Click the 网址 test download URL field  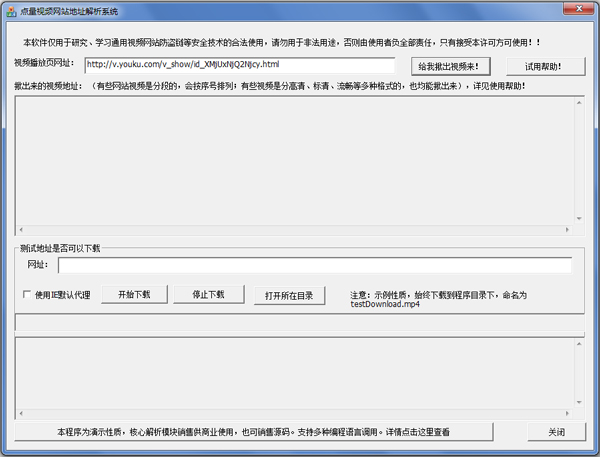click(315, 265)
